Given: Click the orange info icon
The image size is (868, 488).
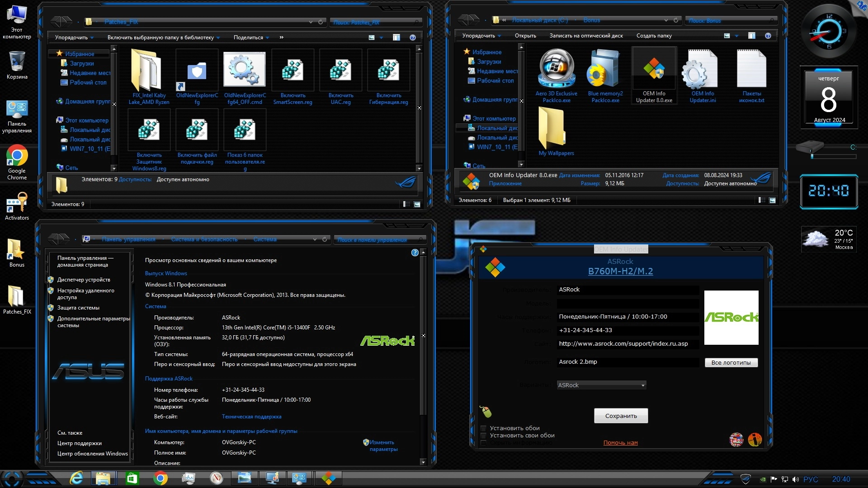Looking at the screenshot, I should 755,439.
